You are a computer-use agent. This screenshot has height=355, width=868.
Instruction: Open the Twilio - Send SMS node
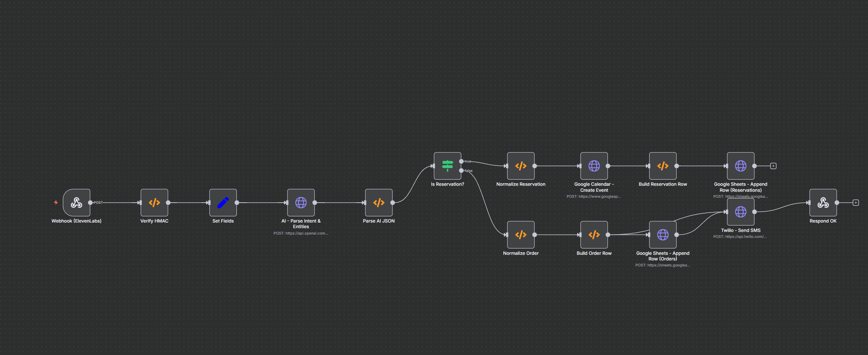pos(741,212)
